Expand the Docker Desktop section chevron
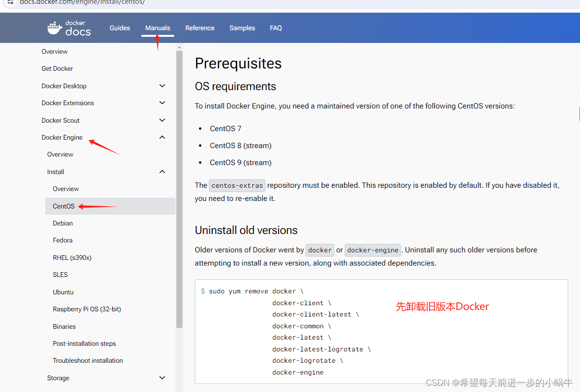Viewport: 580px width, 392px height. point(162,86)
